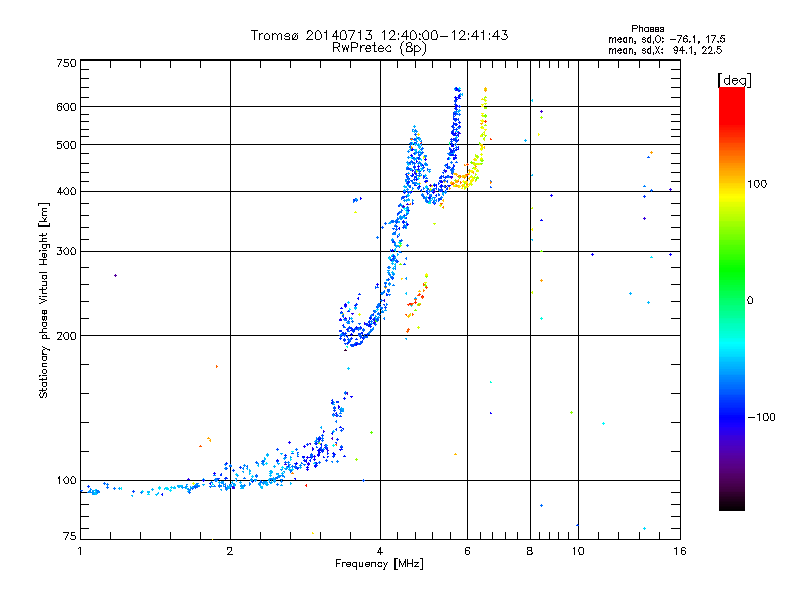Screen dimensions: 800x600
Task: Click the "16" frequency axis tick label
Action: coord(680,551)
